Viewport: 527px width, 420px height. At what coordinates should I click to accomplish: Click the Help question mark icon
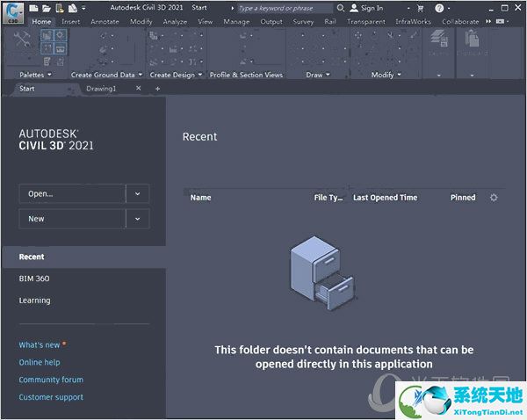coord(439,8)
